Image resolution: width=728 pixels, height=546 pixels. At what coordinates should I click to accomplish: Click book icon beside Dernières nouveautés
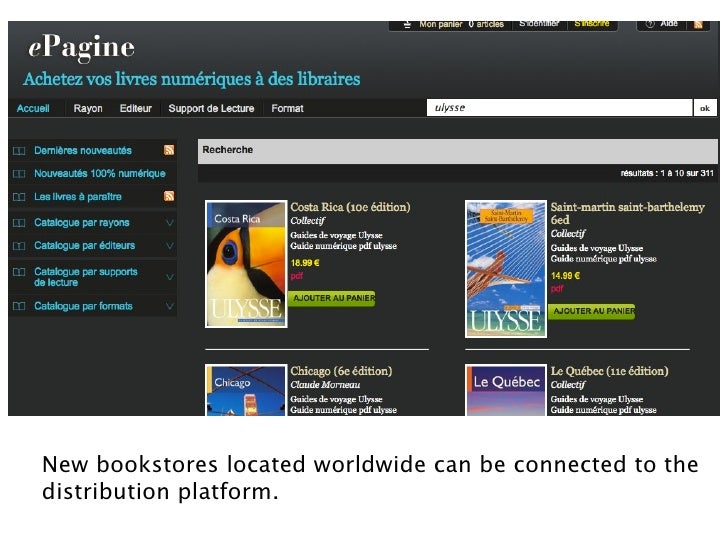(18, 150)
